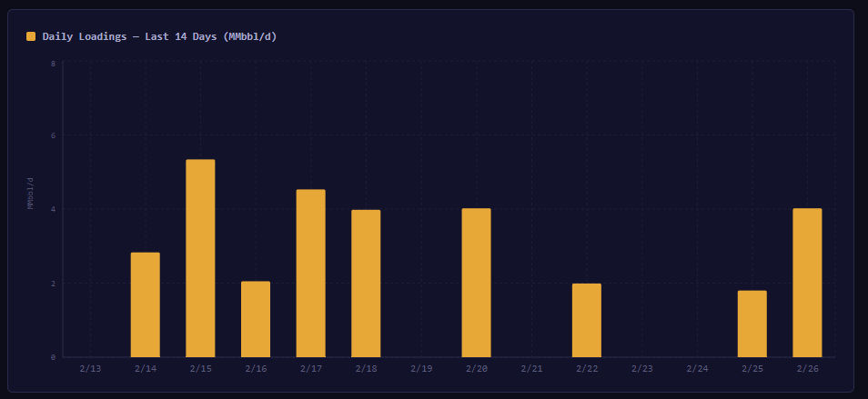This screenshot has height=399, width=868.
Task: Select the 2/24 x-axis date label
Action: (697, 369)
